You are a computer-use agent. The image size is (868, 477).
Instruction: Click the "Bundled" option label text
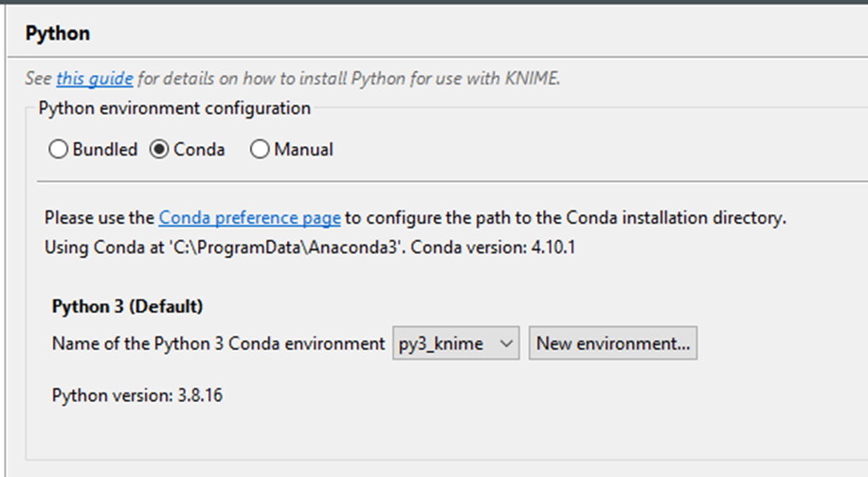(x=105, y=150)
